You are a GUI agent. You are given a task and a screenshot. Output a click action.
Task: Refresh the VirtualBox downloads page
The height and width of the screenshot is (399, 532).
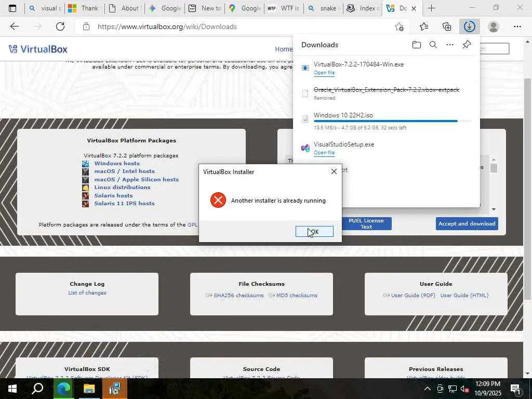pos(60,26)
